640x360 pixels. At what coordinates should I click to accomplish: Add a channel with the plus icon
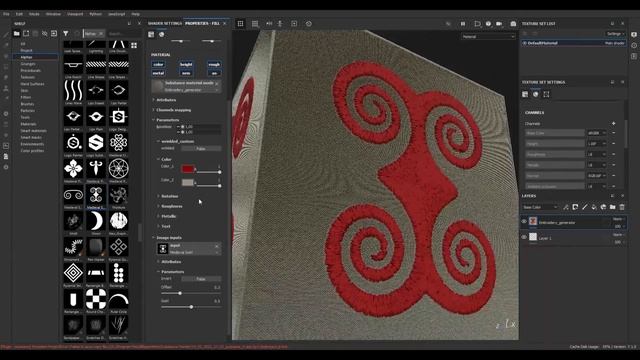click(x=613, y=123)
